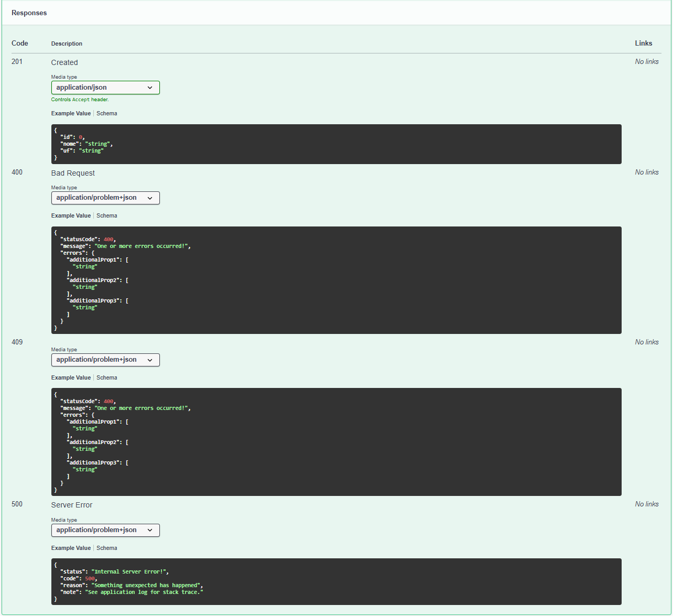Open the 400 response media type dropdown
The height and width of the screenshot is (616, 673).
105,198
